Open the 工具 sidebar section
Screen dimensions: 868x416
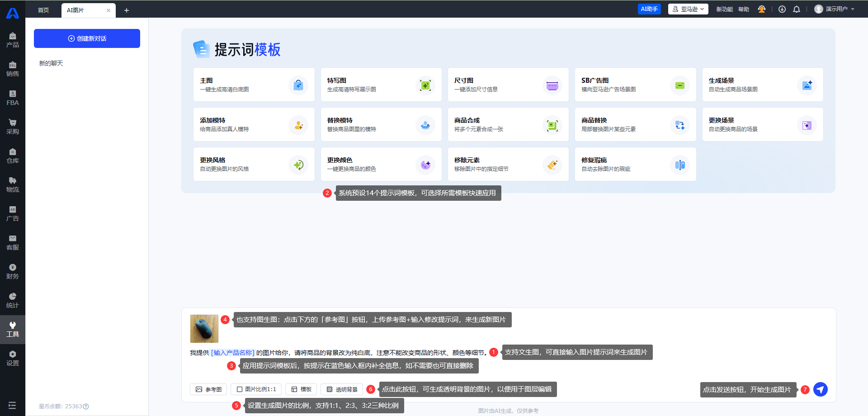(x=13, y=329)
